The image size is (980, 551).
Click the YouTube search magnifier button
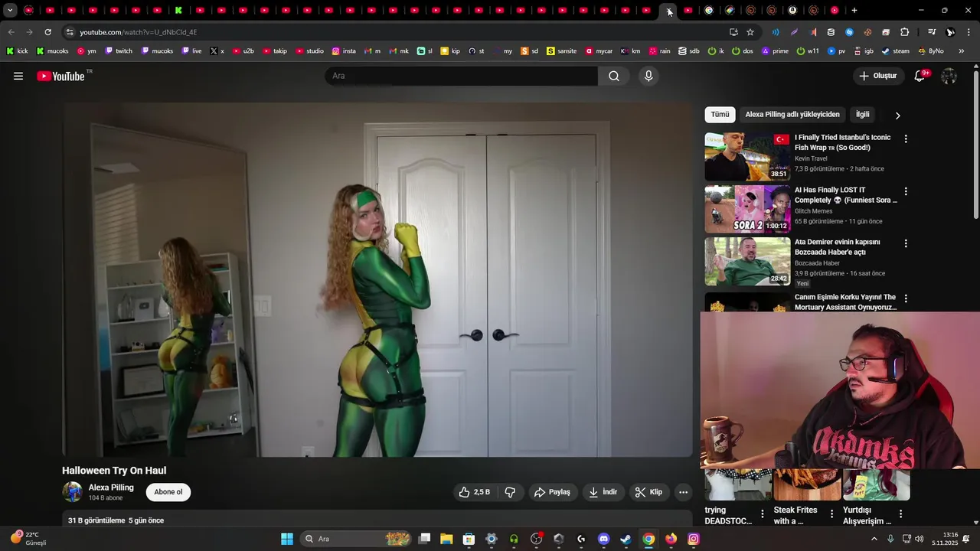tap(614, 76)
